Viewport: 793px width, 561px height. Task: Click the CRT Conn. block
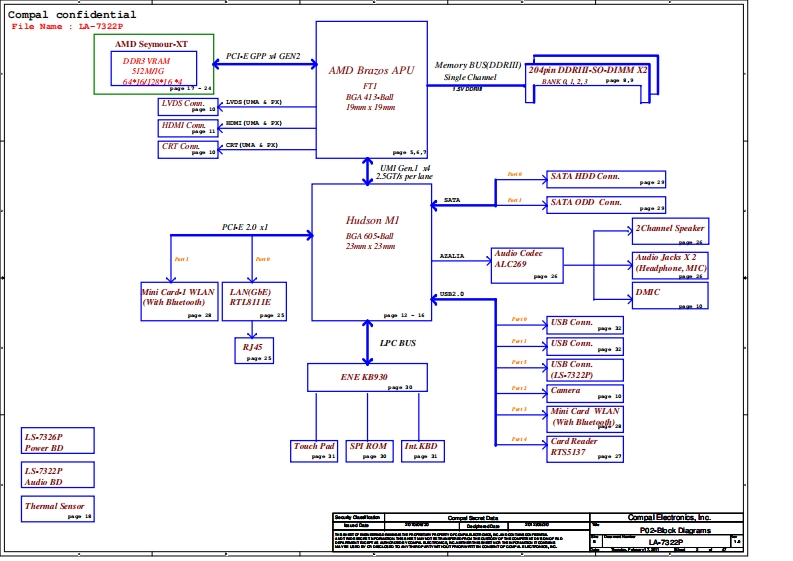[x=188, y=149]
